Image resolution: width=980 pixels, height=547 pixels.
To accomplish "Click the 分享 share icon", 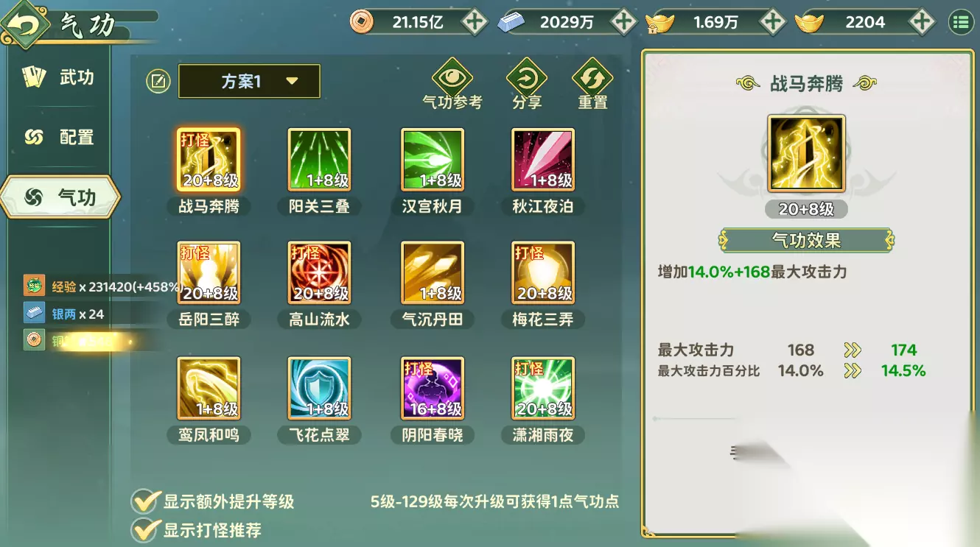I will pyautogui.click(x=527, y=77).
